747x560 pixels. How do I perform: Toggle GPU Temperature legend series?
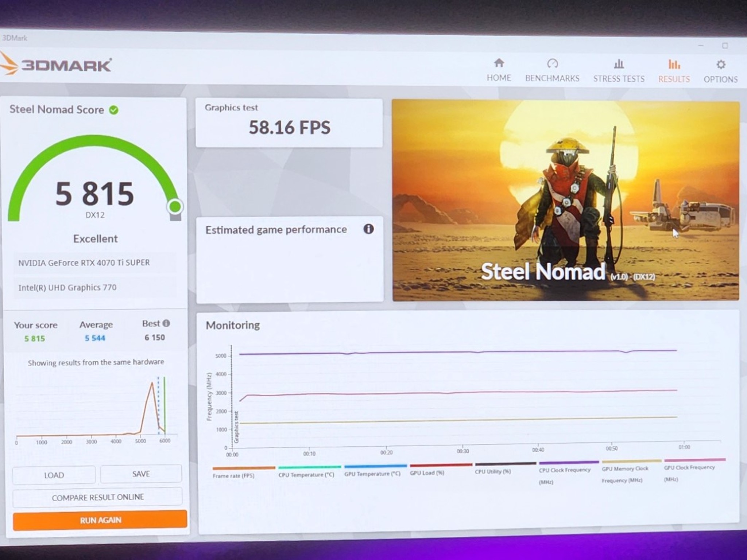(x=372, y=473)
